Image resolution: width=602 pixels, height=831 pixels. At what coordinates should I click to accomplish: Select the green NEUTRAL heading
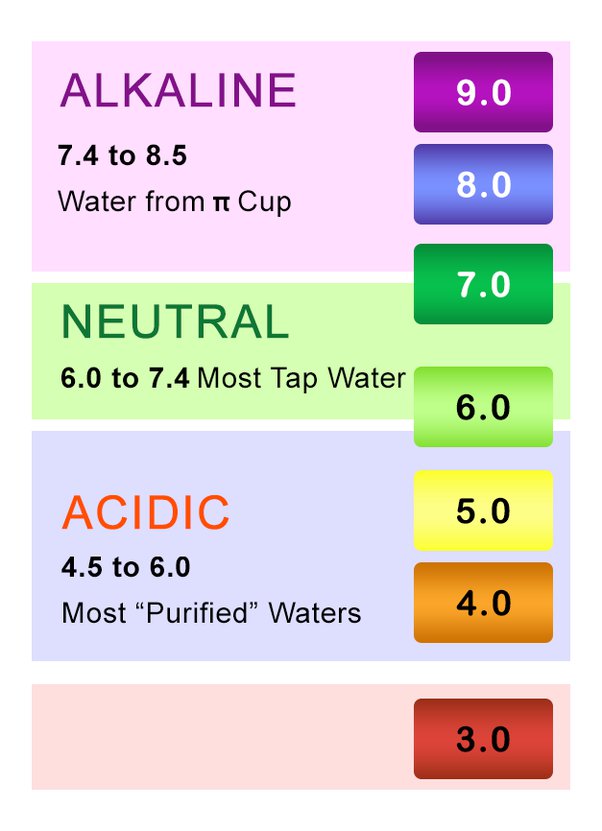click(175, 322)
